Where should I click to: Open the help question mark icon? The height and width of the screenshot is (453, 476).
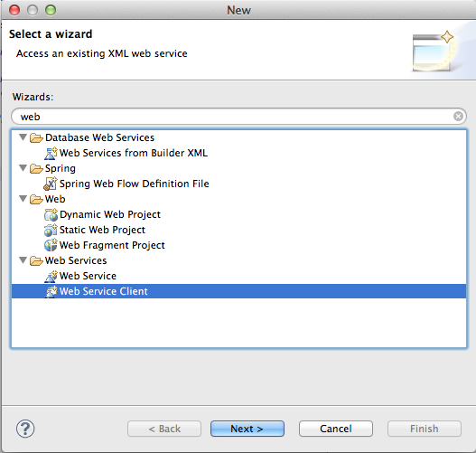point(25,429)
